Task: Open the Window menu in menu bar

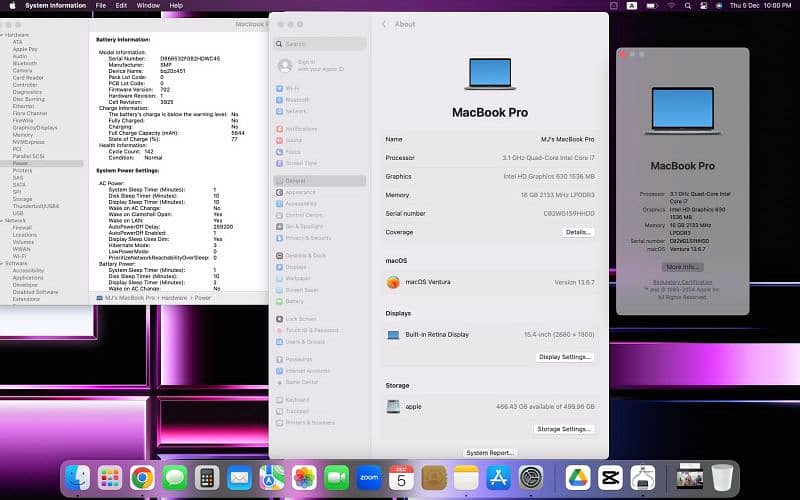Action: pyautogui.click(x=147, y=5)
